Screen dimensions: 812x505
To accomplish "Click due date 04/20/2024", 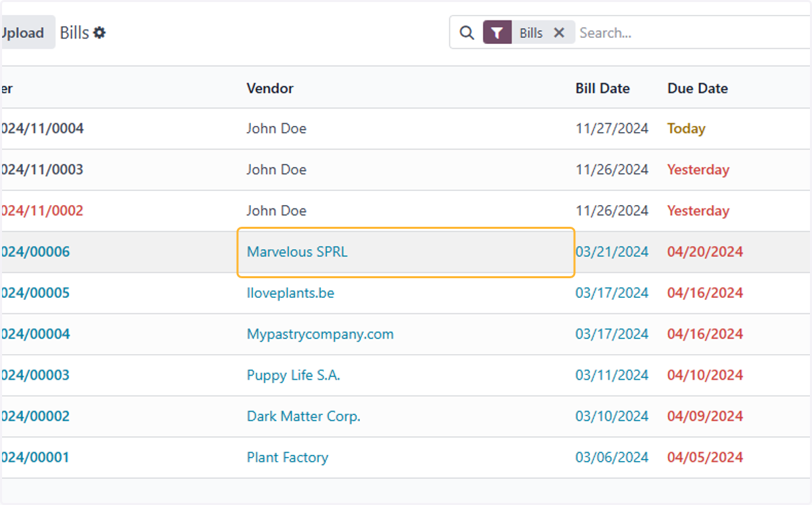I will click(705, 252).
